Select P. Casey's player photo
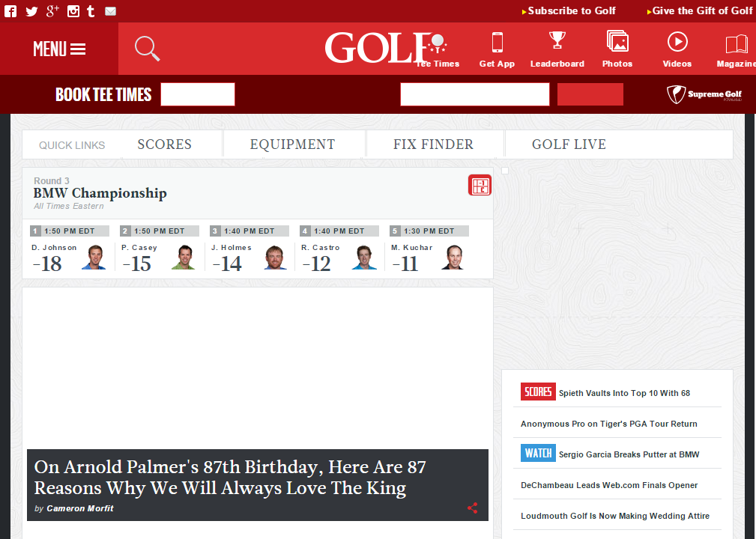 click(x=184, y=258)
